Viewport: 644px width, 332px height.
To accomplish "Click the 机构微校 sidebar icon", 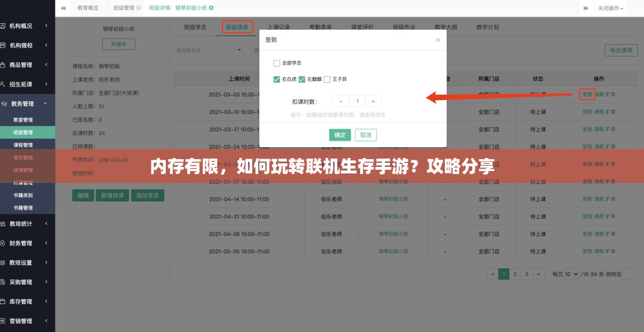I will point(2,45).
